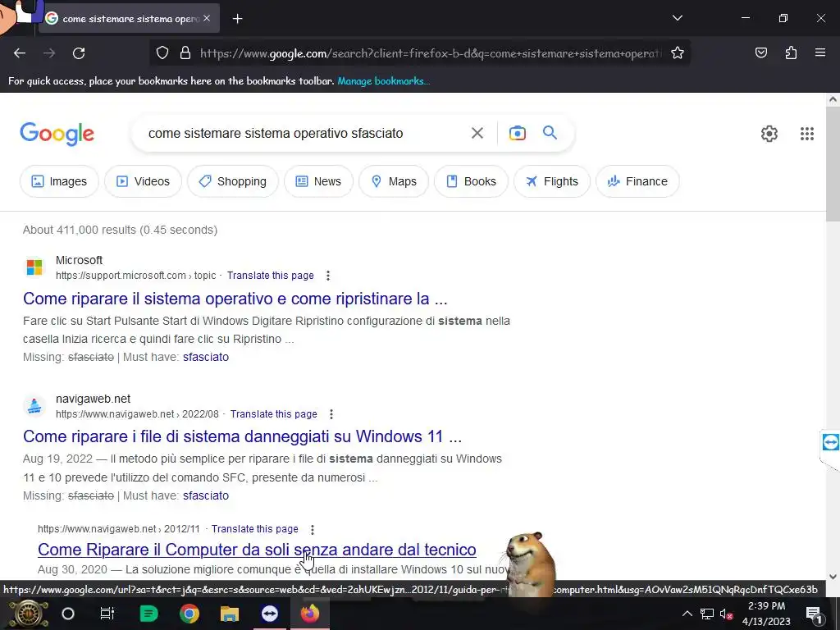The height and width of the screenshot is (630, 840).
Task: Open 'Come riparare i file di sistema' result
Action: 242,436
